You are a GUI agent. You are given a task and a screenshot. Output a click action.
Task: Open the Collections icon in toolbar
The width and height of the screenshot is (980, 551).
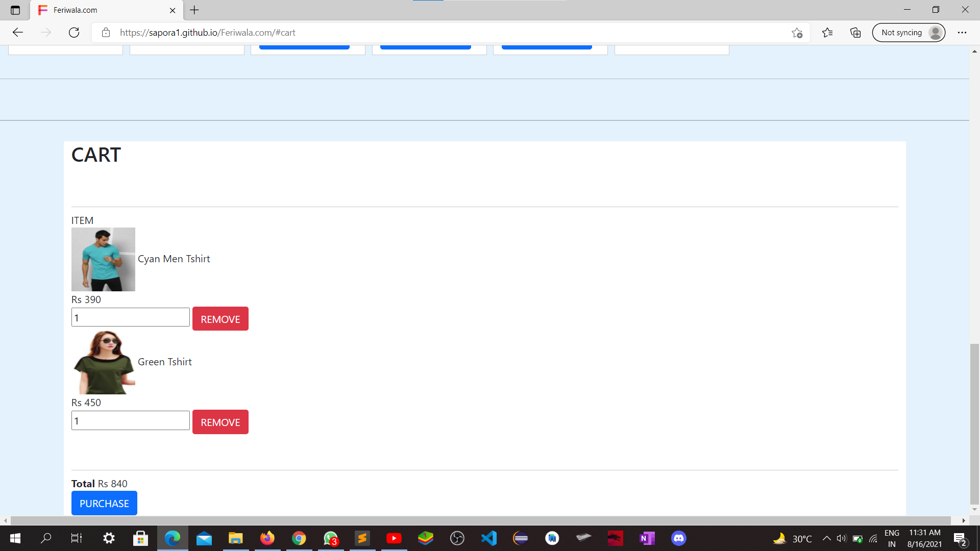click(x=855, y=33)
